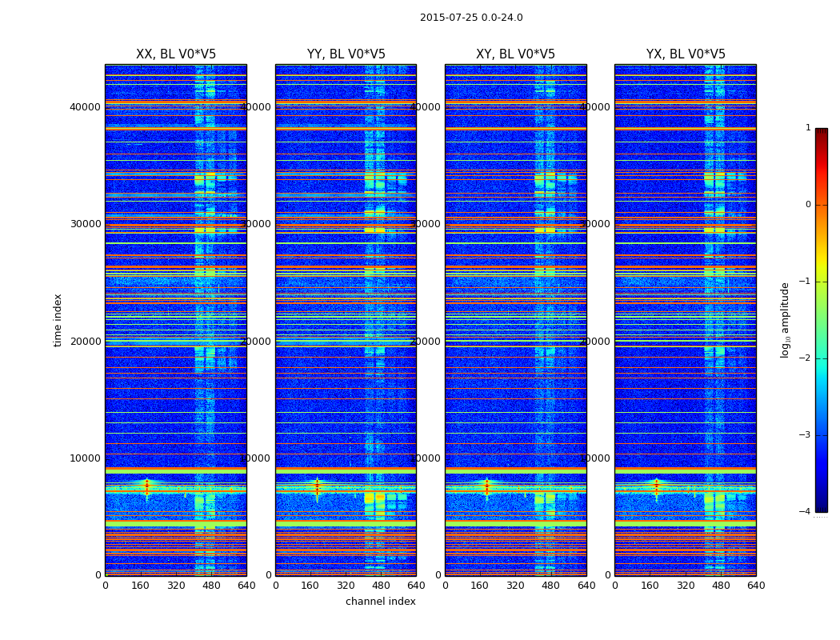Click the log10 amplitude colorbar label
840x640 pixels.
pyautogui.click(x=785, y=320)
